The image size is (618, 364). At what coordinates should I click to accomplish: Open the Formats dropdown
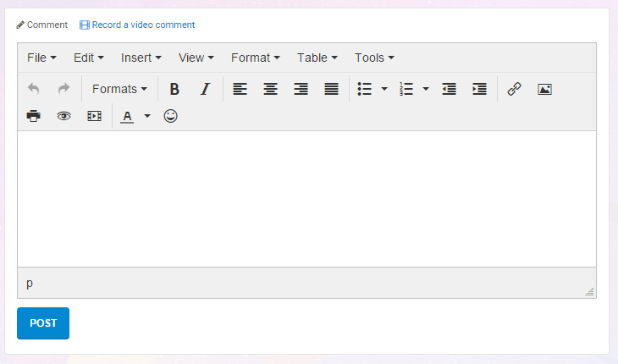click(x=120, y=89)
